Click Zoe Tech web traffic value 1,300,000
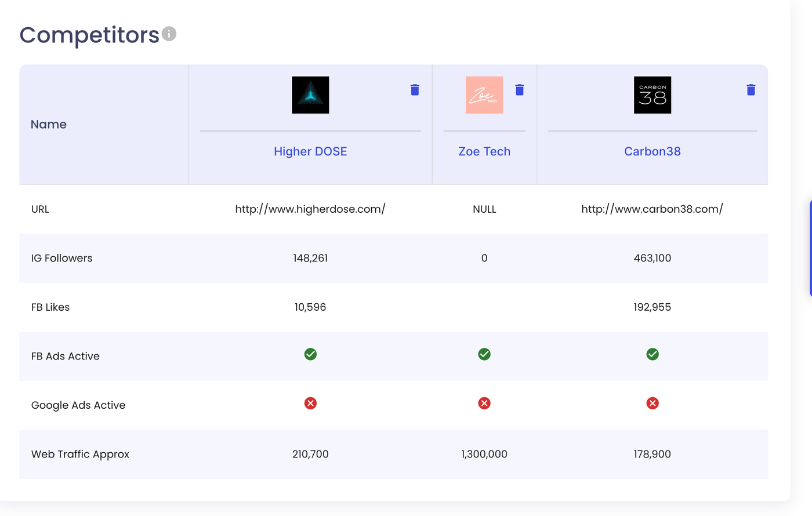 click(x=484, y=455)
